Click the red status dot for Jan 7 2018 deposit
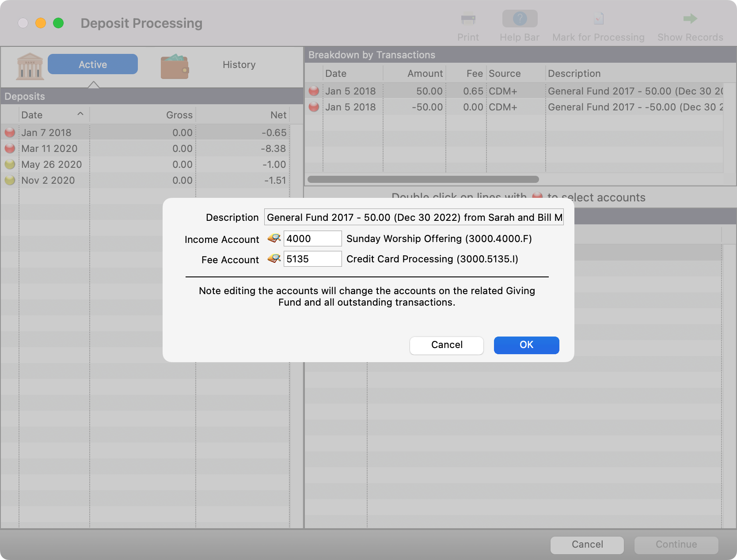737x560 pixels. click(x=10, y=132)
